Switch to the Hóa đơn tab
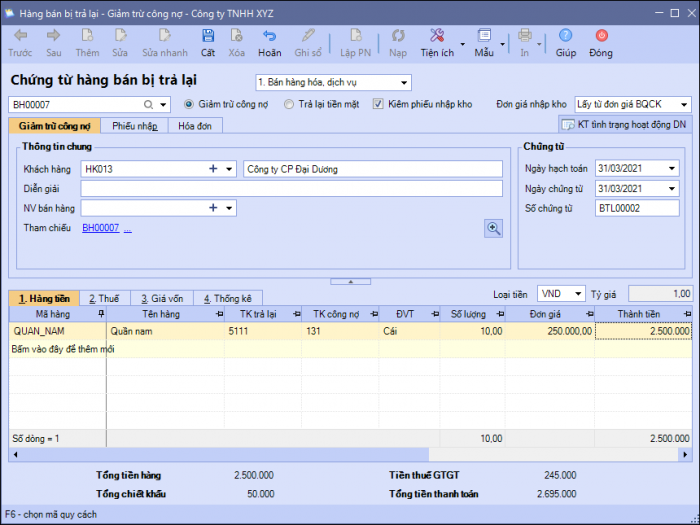700x525 pixels. tap(194, 126)
